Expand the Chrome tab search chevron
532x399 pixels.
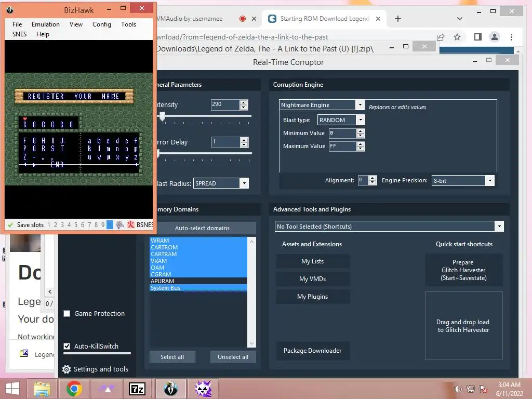pos(460,19)
